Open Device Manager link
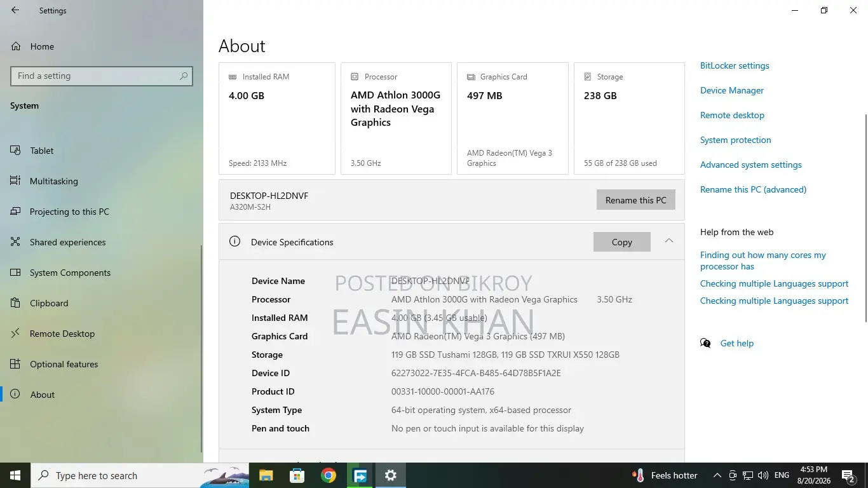 pos(732,90)
